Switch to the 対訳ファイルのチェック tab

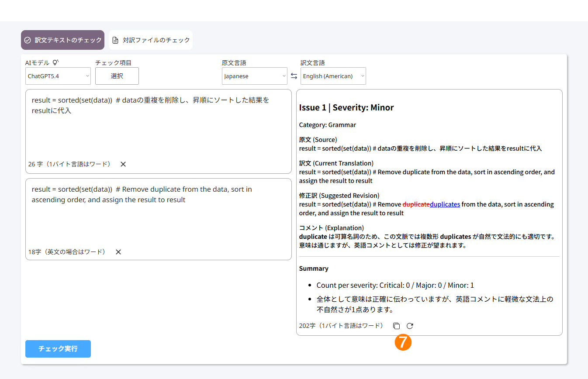pos(151,40)
